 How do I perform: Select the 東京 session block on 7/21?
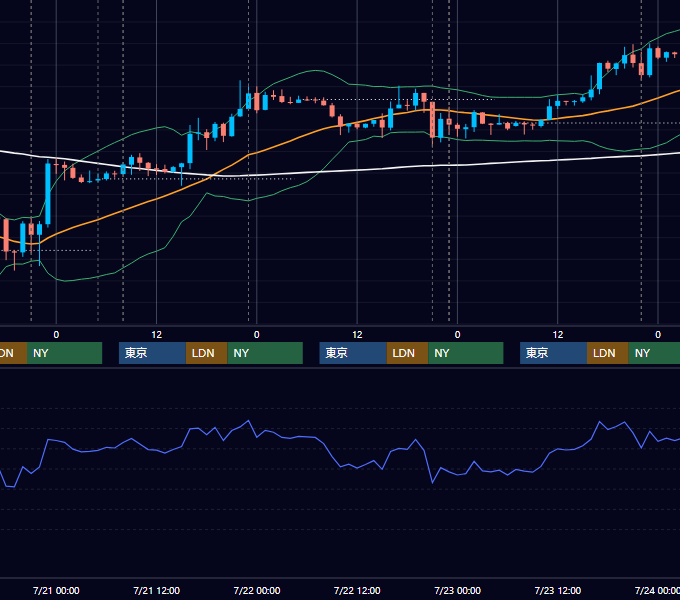click(x=152, y=353)
